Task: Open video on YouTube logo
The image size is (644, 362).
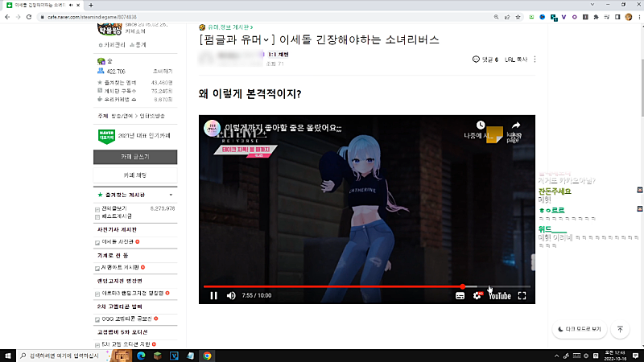Action: pyautogui.click(x=499, y=295)
